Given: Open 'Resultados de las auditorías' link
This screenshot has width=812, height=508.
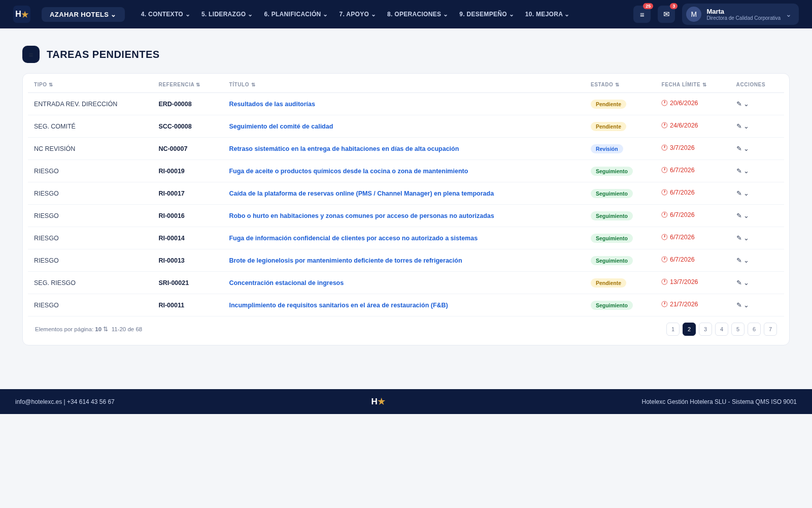Looking at the screenshot, I should click(x=272, y=104).
